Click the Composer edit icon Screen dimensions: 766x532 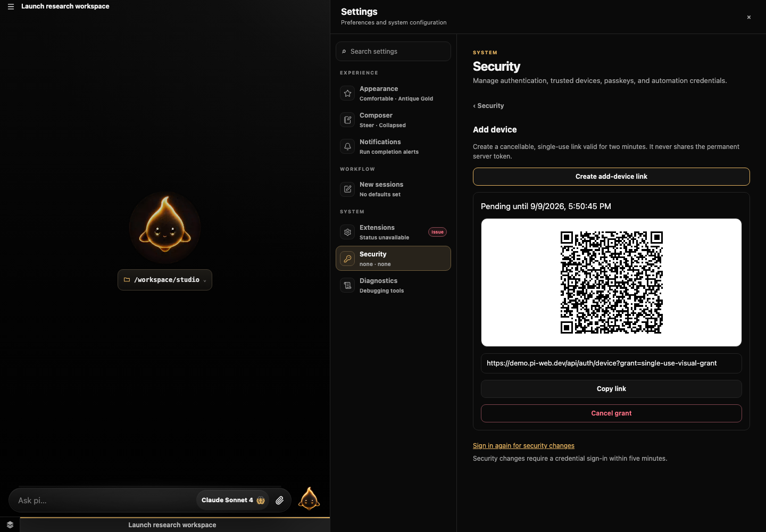coord(347,120)
